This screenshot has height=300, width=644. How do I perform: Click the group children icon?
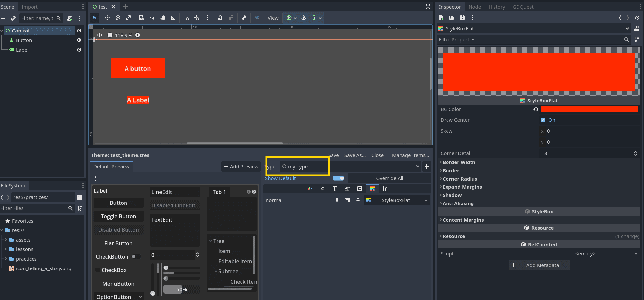click(231, 18)
